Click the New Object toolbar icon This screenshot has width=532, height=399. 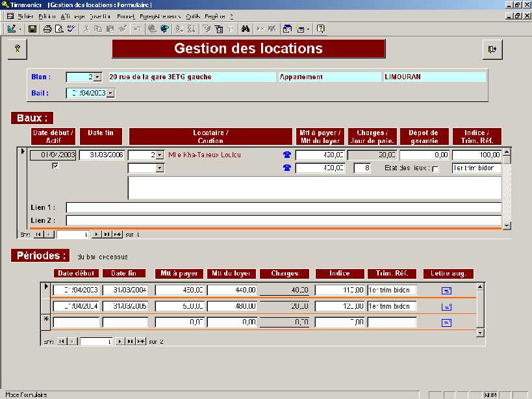(x=300, y=29)
